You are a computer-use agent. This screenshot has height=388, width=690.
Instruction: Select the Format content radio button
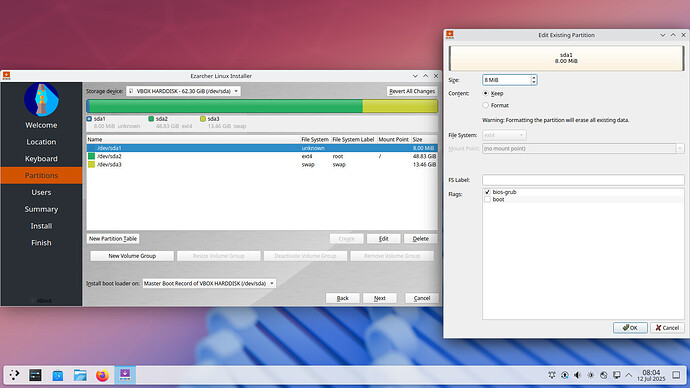click(485, 105)
